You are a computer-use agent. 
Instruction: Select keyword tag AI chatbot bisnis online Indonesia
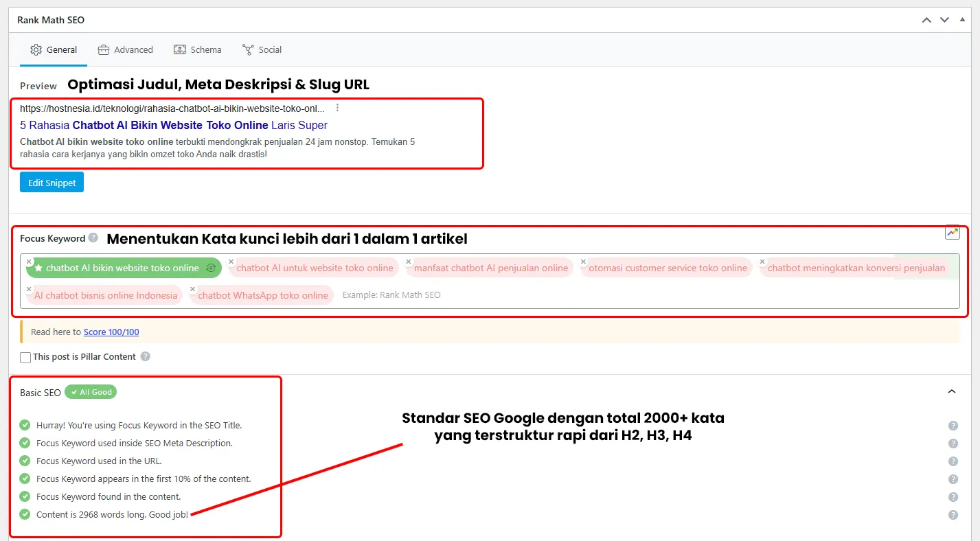pos(105,295)
